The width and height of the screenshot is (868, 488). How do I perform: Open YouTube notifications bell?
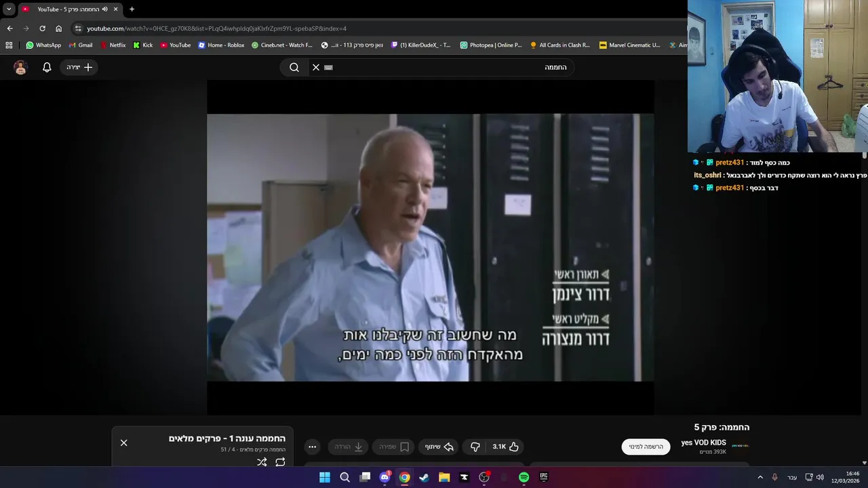(x=47, y=67)
